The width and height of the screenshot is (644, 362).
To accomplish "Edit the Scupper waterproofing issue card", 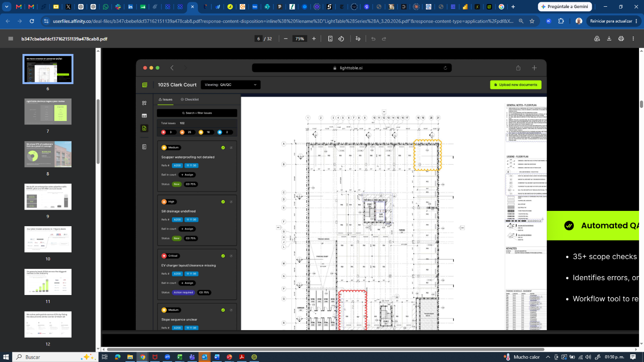I will (231, 147).
